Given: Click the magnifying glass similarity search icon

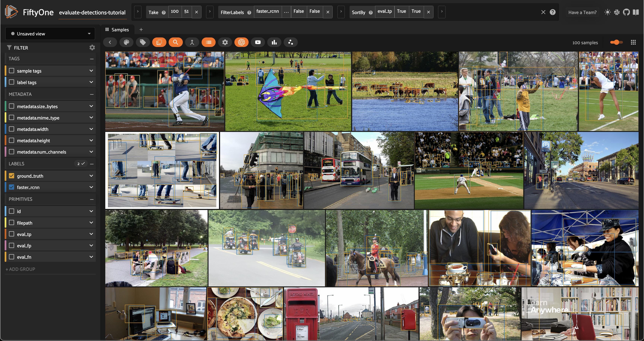Looking at the screenshot, I should (176, 42).
